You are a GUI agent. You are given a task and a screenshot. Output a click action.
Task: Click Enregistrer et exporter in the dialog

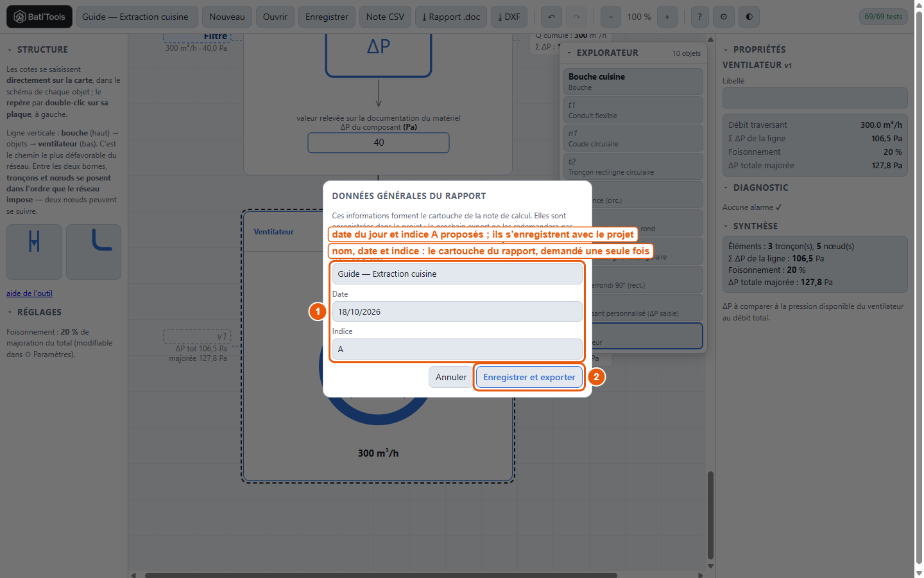529,377
